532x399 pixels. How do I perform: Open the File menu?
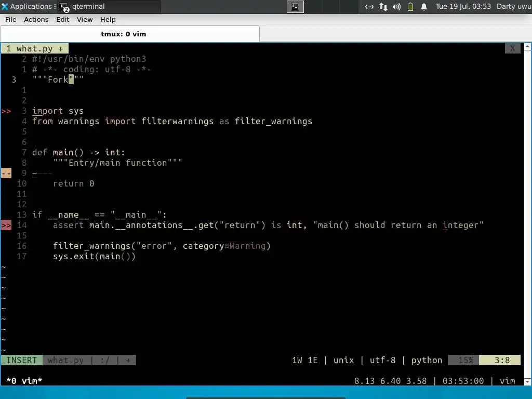coord(10,20)
